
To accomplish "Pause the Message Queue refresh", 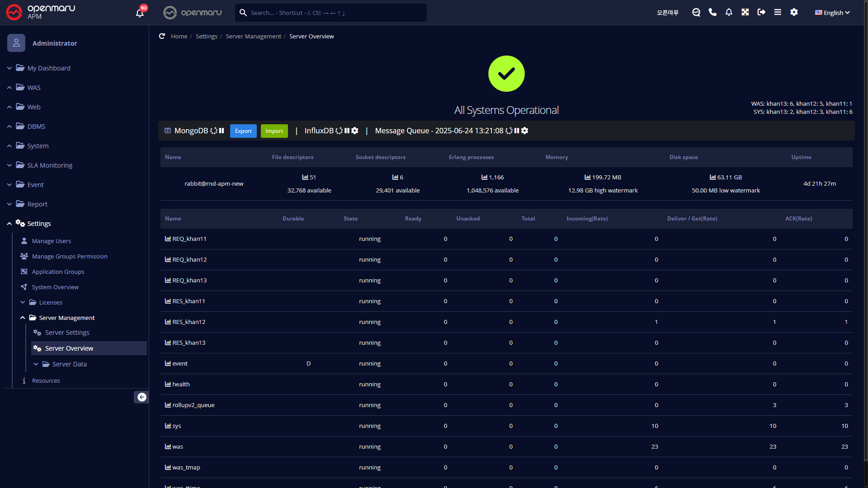I will [x=517, y=131].
